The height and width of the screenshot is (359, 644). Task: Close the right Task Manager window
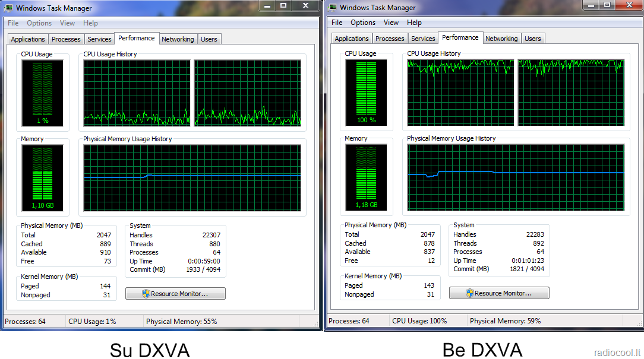click(629, 5)
